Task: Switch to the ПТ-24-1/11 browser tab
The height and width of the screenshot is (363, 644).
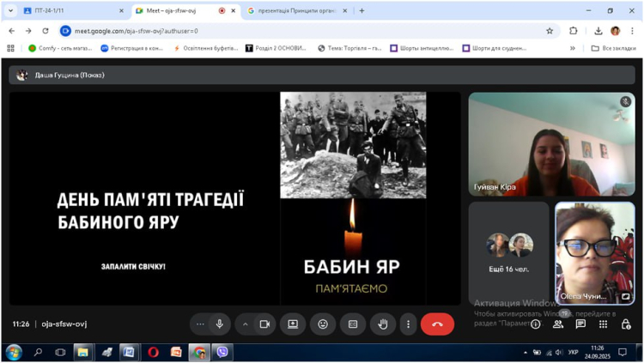Action: point(69,11)
